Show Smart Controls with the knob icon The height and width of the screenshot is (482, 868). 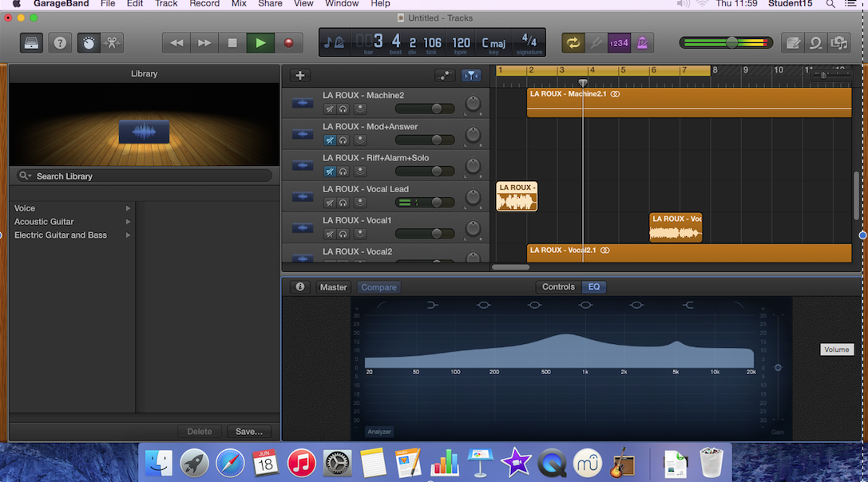(88, 42)
